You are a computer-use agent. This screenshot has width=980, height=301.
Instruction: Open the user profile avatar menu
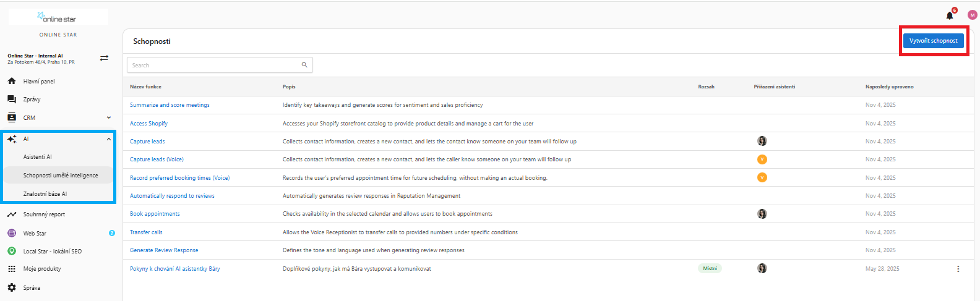pos(972,15)
